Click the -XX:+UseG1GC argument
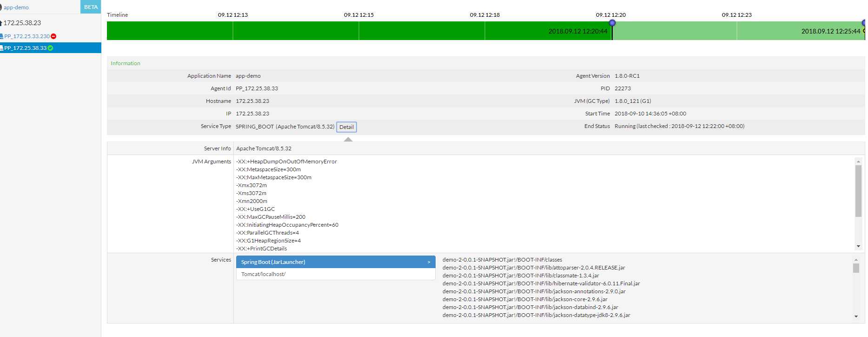Image resolution: width=868 pixels, height=337 pixels. [x=255, y=209]
